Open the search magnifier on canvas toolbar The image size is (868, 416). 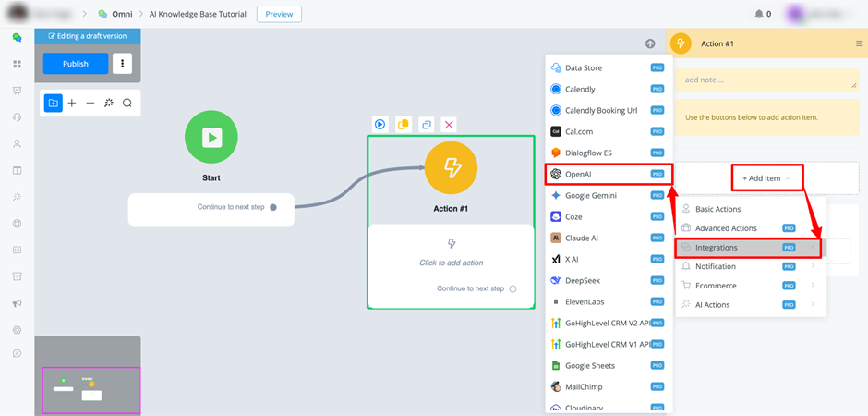tap(127, 103)
